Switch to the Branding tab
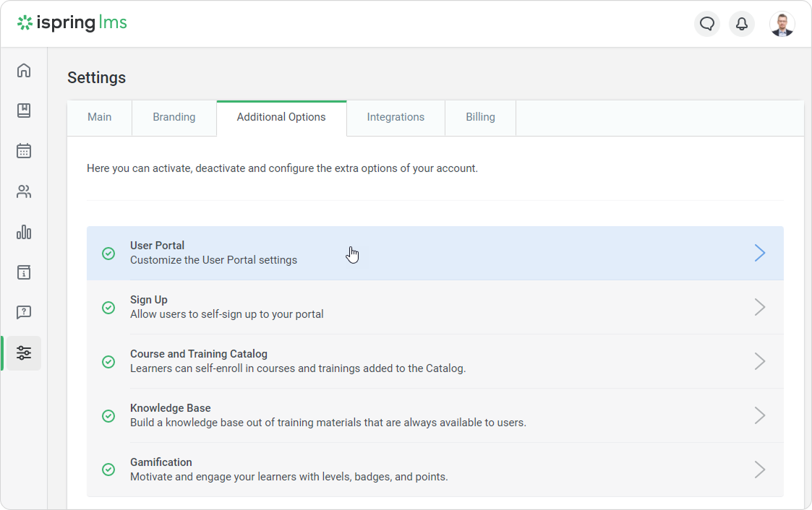The width and height of the screenshot is (812, 510). [x=174, y=117]
